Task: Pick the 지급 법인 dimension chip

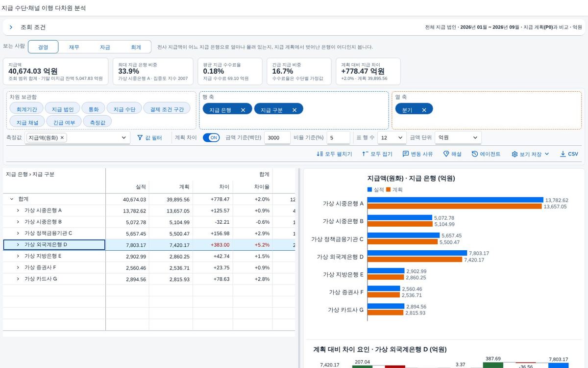Action: coord(62,109)
